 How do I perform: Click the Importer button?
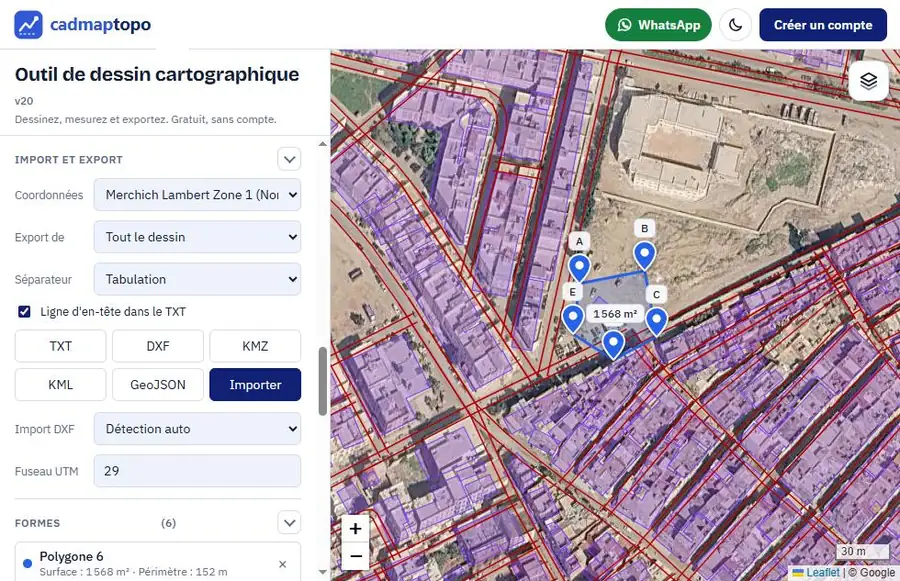tap(255, 385)
